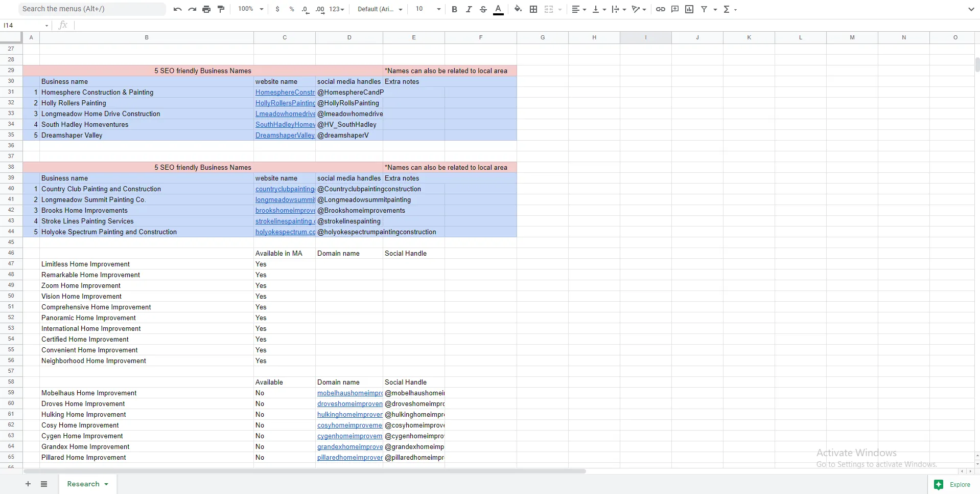Open the countryclubpainting website link

pos(285,189)
